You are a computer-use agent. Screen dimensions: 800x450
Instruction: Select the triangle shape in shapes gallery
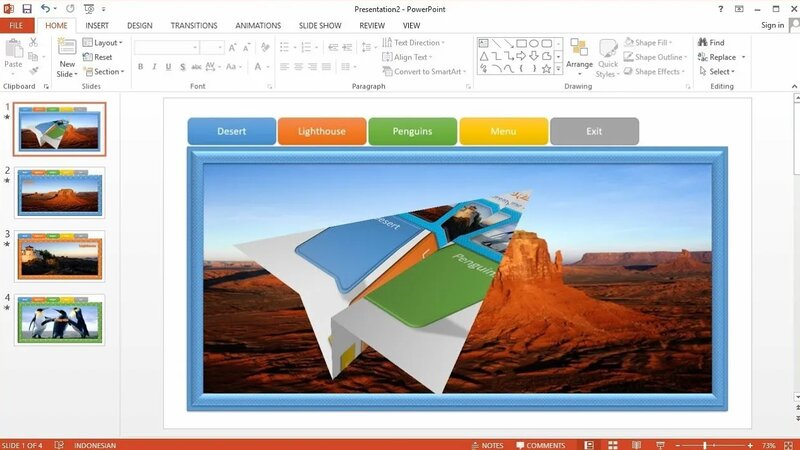coord(483,56)
